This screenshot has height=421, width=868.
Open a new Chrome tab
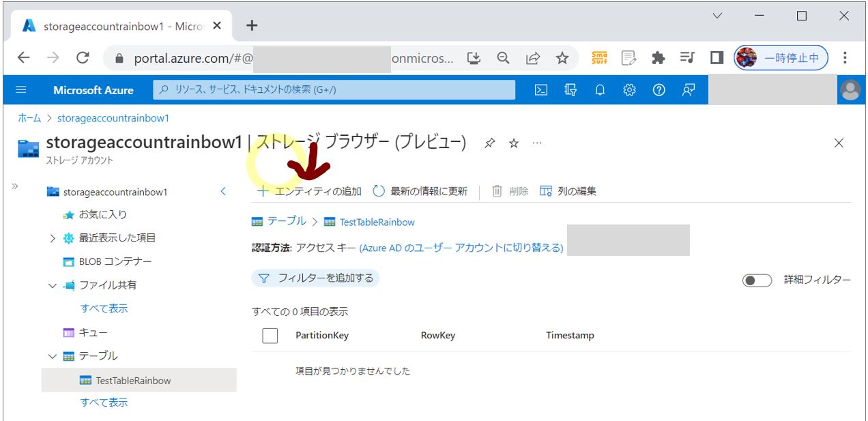(x=252, y=26)
